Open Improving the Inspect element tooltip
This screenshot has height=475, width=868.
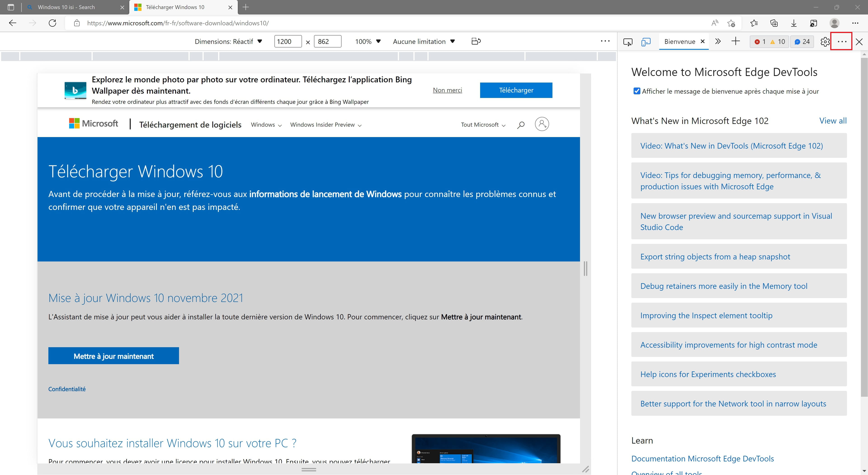[x=739, y=315]
